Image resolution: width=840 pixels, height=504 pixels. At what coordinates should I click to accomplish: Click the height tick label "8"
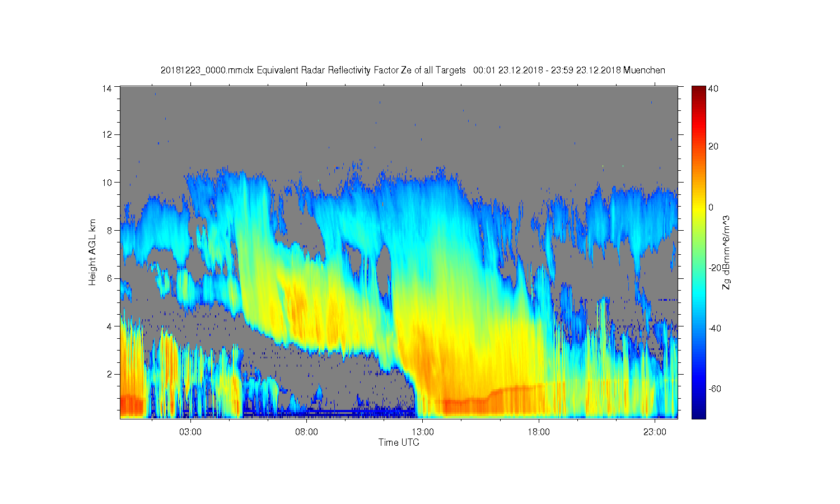tap(109, 230)
